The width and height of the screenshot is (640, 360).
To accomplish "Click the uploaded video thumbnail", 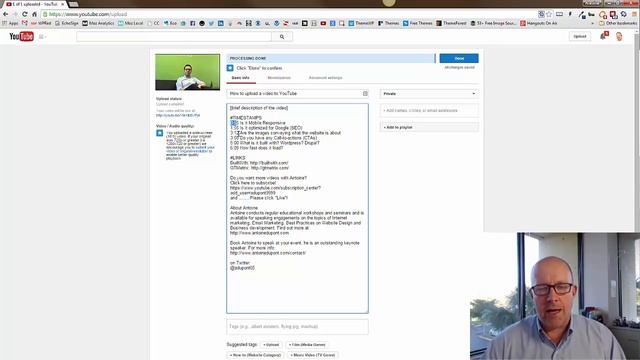I will coord(187,72).
